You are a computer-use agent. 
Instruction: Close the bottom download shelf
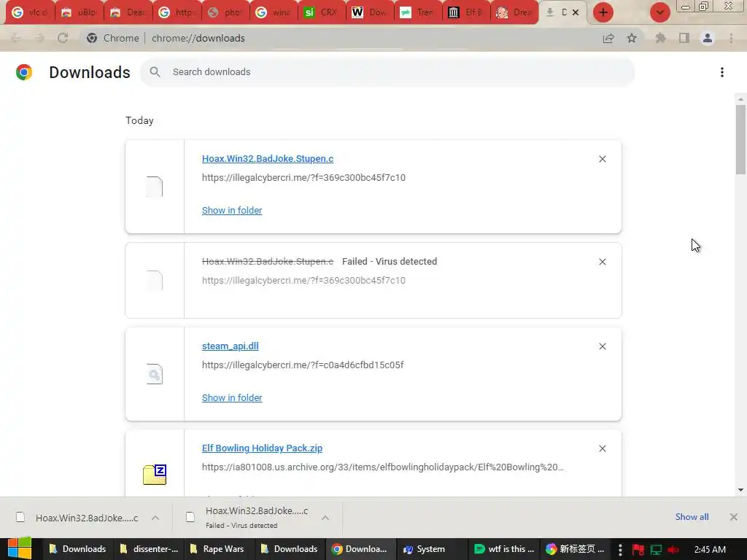pyautogui.click(x=734, y=517)
